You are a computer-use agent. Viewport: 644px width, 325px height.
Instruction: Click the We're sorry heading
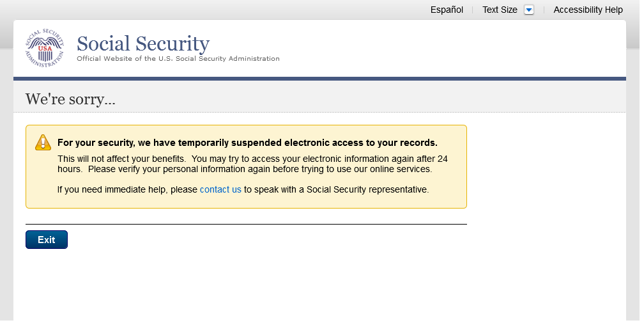pyautogui.click(x=70, y=99)
